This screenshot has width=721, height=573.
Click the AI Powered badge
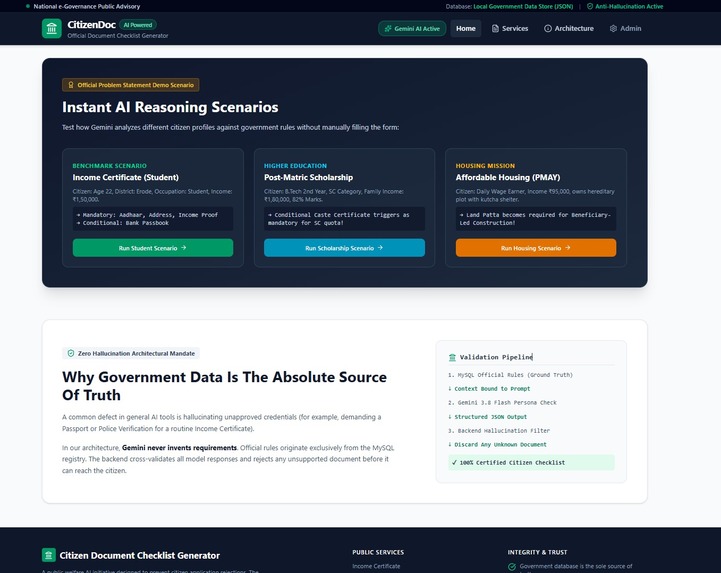(x=138, y=25)
